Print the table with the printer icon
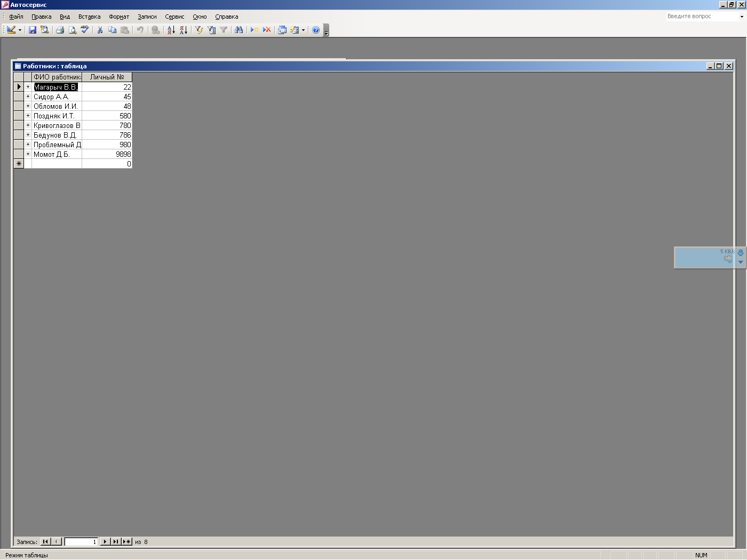Image resolution: width=747 pixels, height=560 pixels. click(60, 30)
